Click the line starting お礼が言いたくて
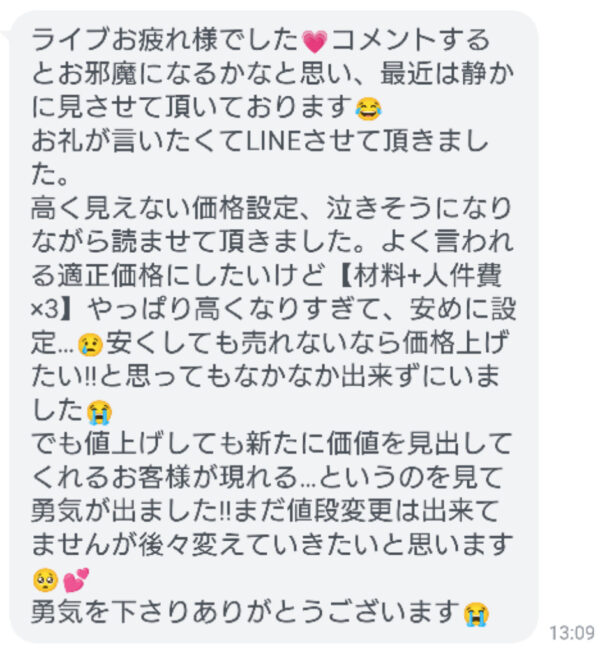This screenshot has width=600, height=660. [x=260, y=141]
